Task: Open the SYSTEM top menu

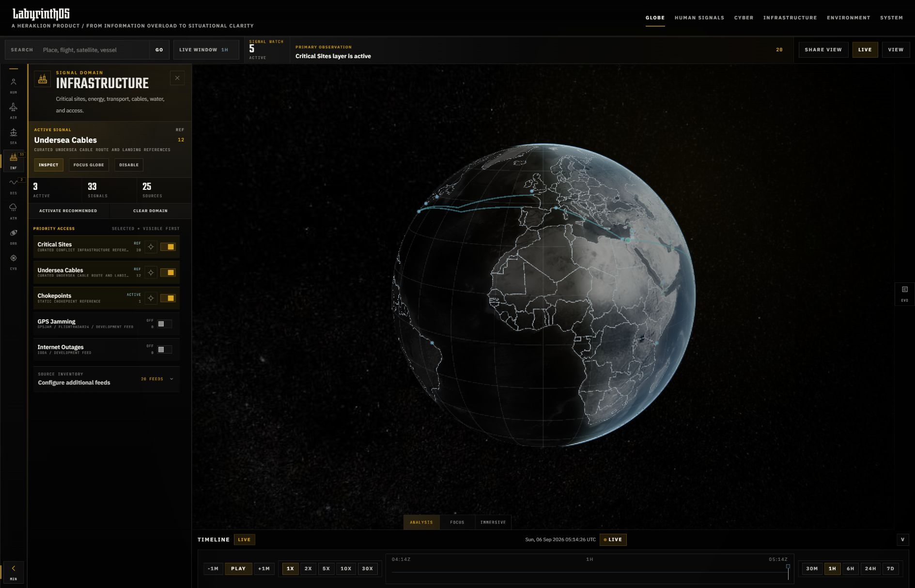Action: [891, 18]
